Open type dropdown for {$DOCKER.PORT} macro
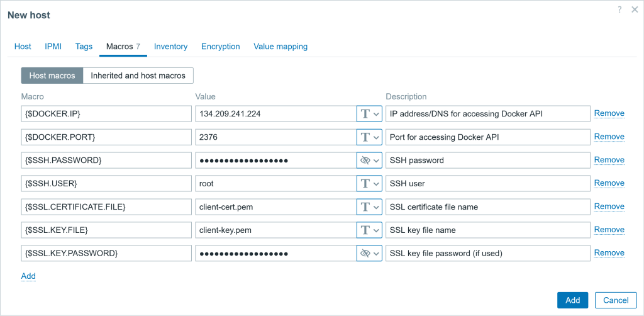Viewport: 644px width, 316px height. (x=369, y=137)
